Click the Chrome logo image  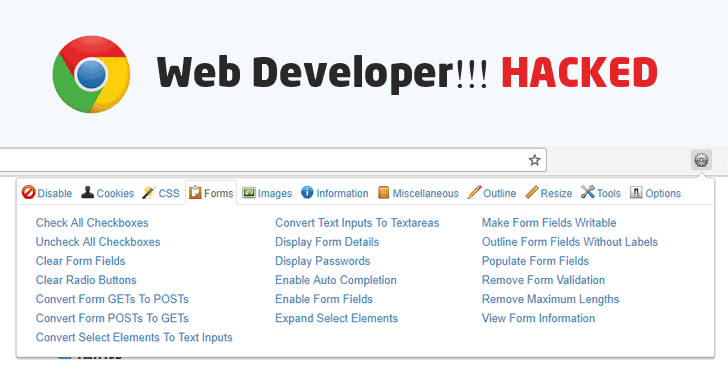click(x=91, y=74)
